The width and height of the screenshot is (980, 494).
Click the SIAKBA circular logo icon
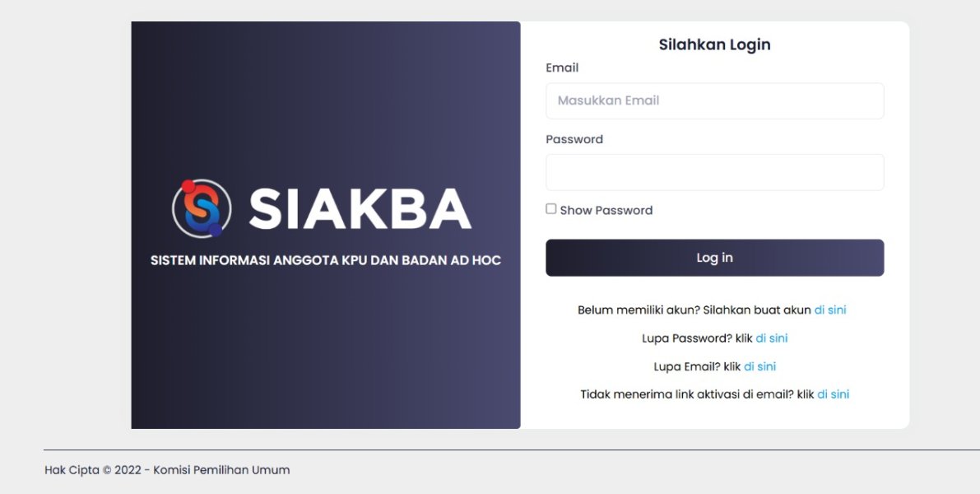coord(200,208)
